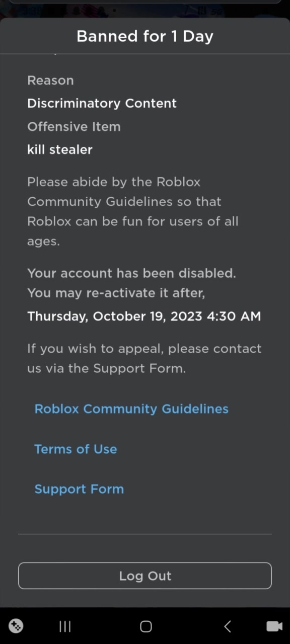
Task: Click the Log Out button
Action: click(x=145, y=576)
